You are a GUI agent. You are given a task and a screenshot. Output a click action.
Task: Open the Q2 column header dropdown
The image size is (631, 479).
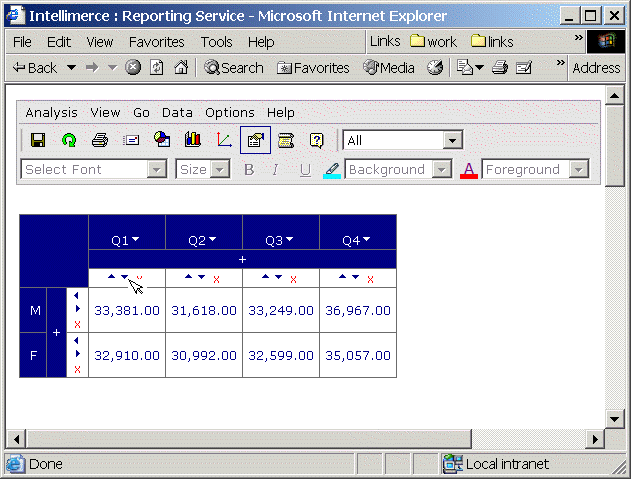pyautogui.click(x=212, y=239)
